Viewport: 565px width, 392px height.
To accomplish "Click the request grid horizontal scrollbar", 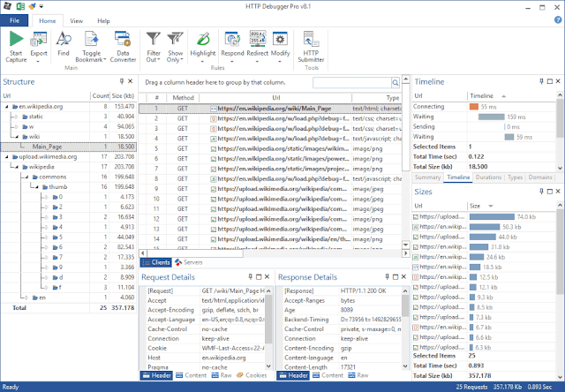I will (194, 253).
